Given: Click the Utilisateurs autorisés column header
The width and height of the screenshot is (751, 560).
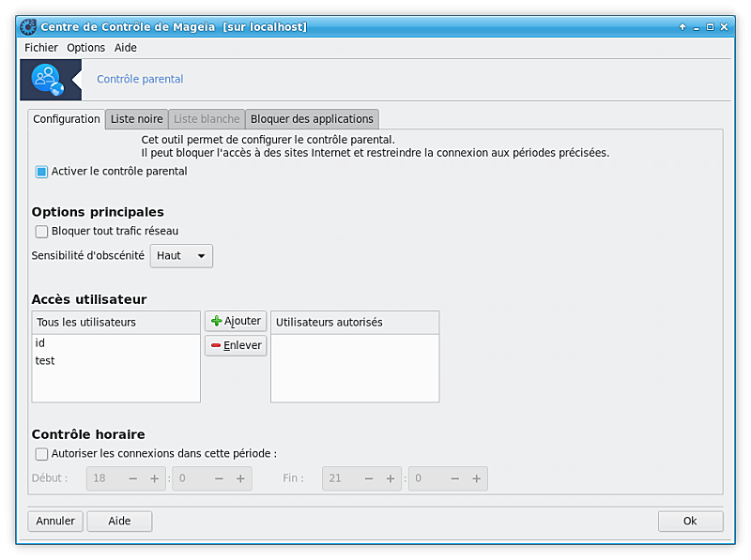Looking at the screenshot, I should [x=355, y=323].
